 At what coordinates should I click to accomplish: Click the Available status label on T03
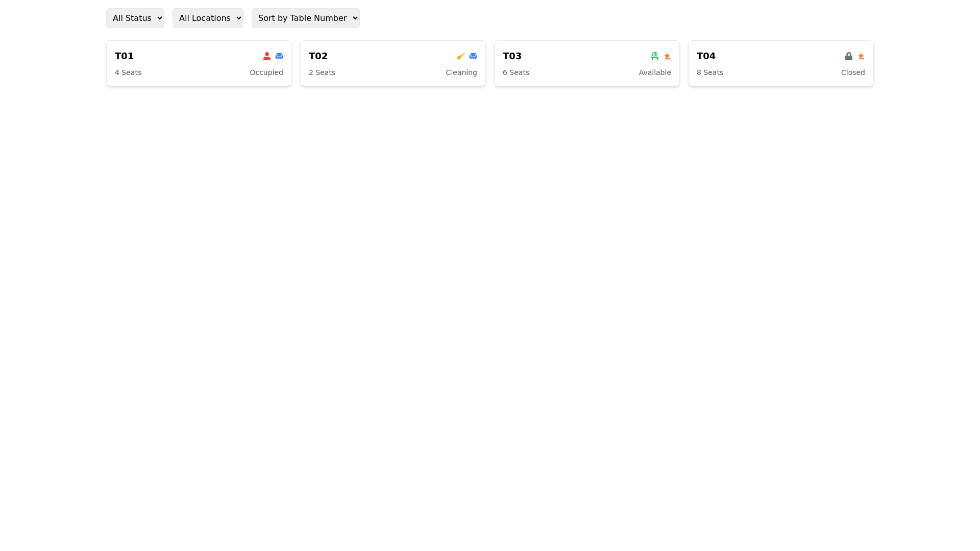[x=655, y=72]
